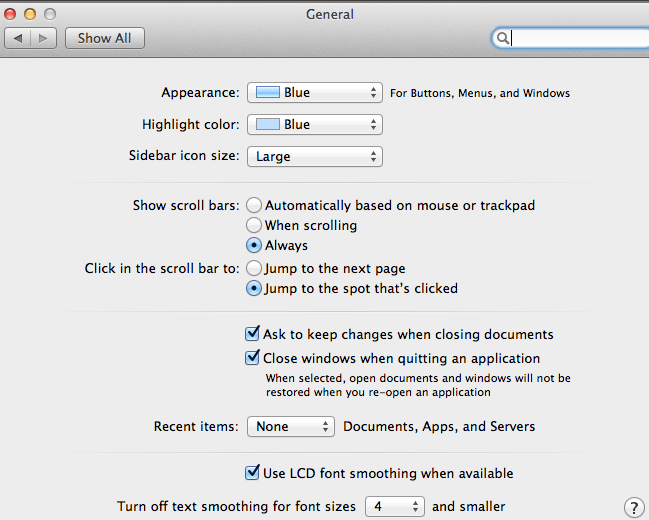This screenshot has width=649, height=520.
Task: Open the Sidebar icon size dropdown
Action: point(315,156)
